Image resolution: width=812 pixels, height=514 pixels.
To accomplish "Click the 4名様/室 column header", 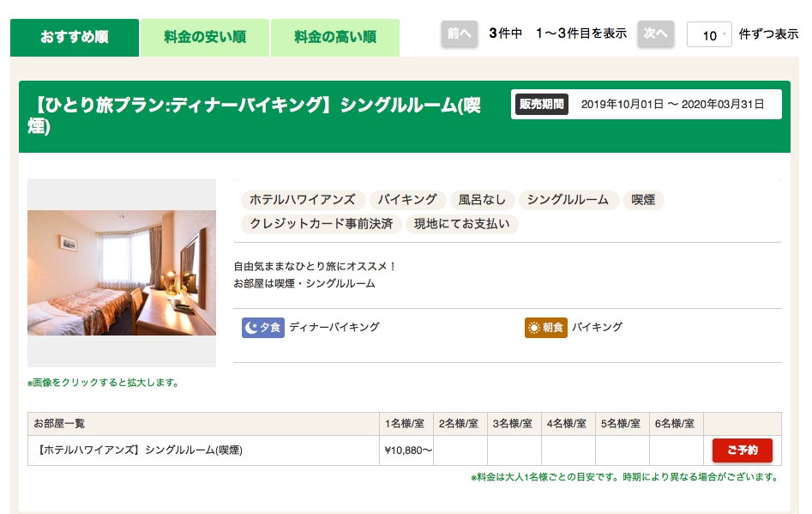I will click(x=568, y=424).
